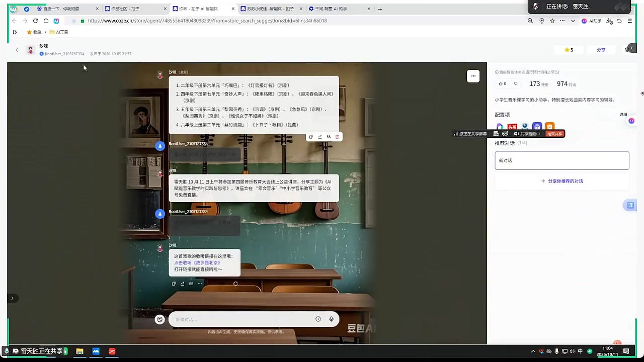The width and height of the screenshot is (644, 362).
Task: Click the address bar URL
Action: tap(207, 21)
